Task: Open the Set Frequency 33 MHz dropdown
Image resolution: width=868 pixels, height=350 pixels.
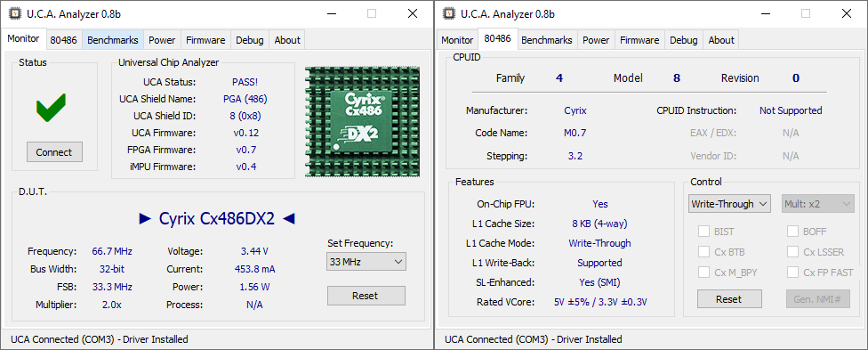Action: click(366, 261)
